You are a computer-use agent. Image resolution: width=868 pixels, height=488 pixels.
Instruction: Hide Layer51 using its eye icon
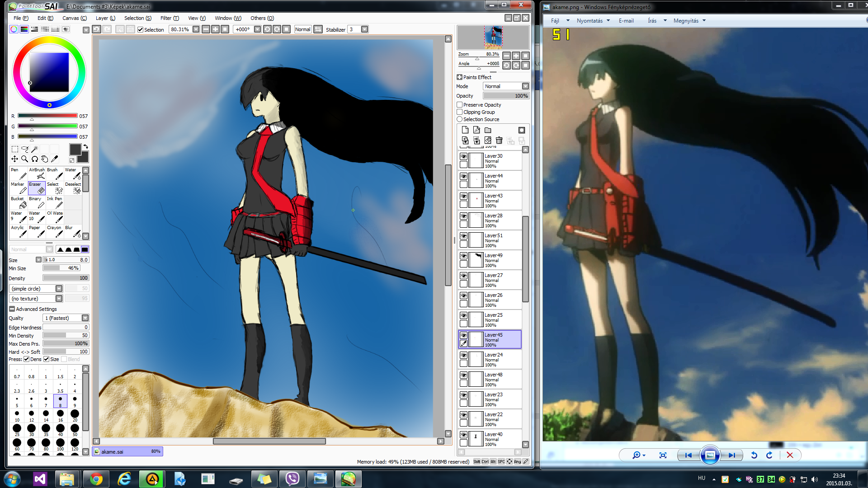point(463,236)
